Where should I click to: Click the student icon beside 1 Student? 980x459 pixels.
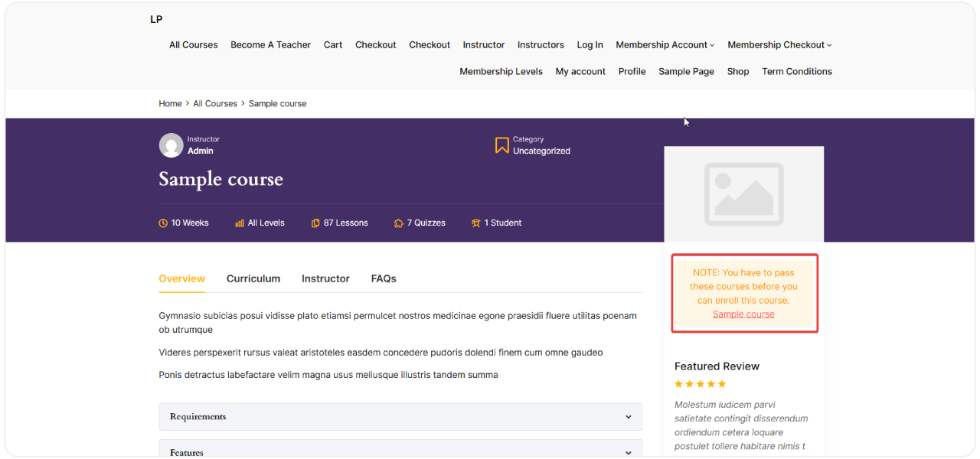pos(475,223)
